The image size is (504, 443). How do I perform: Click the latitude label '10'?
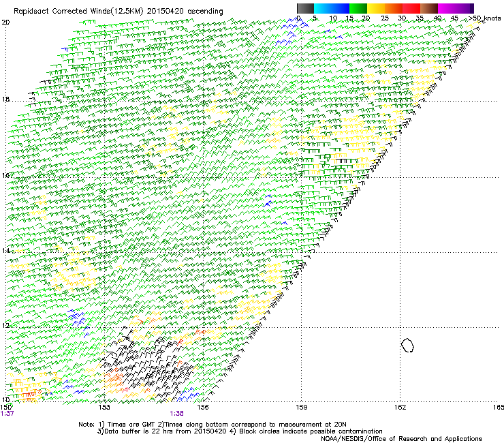point(5,399)
